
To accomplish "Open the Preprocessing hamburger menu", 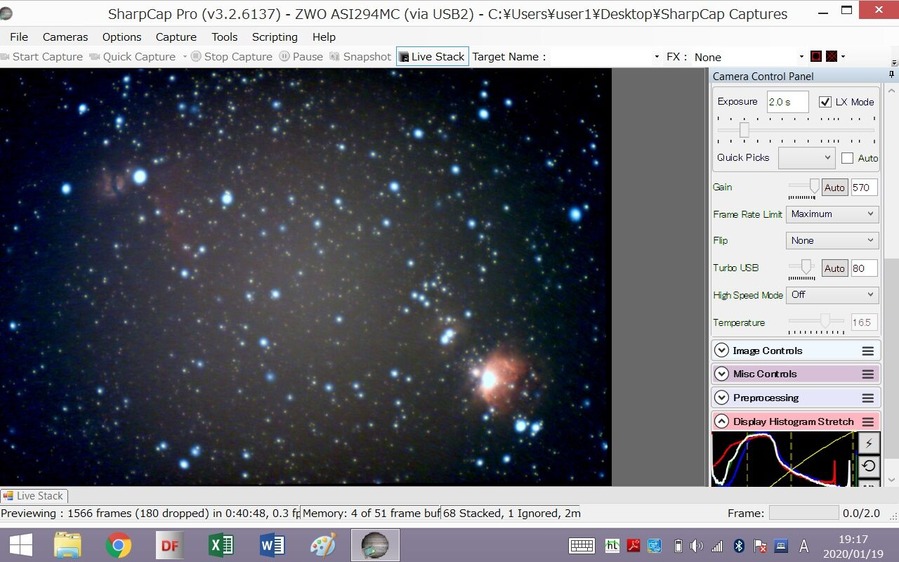I will (868, 397).
